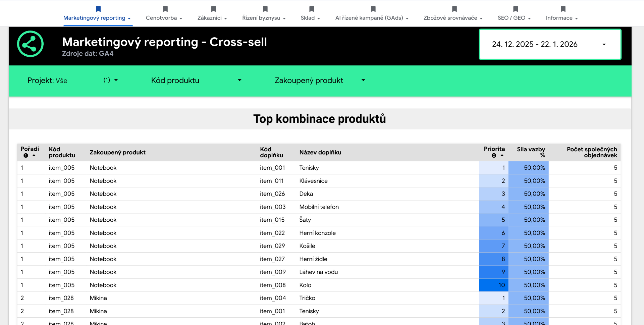The width and height of the screenshot is (644, 325).
Task: Open Cenotvorba menu
Action: tap(164, 18)
